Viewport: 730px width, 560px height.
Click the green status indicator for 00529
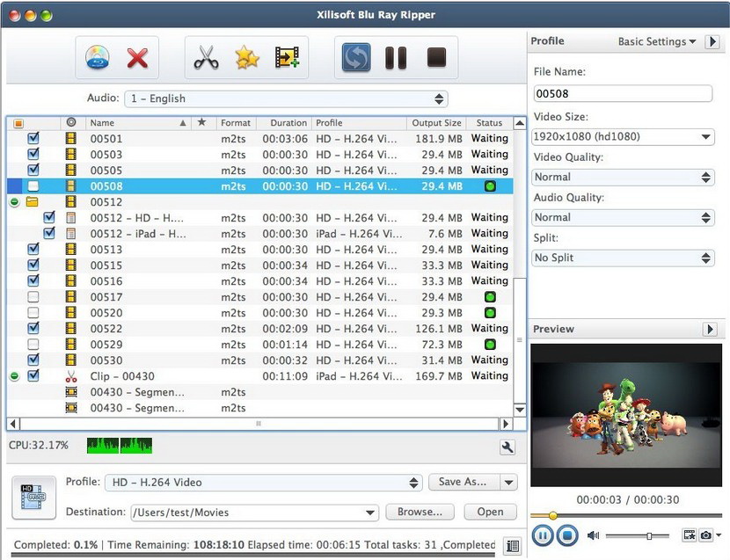point(490,345)
